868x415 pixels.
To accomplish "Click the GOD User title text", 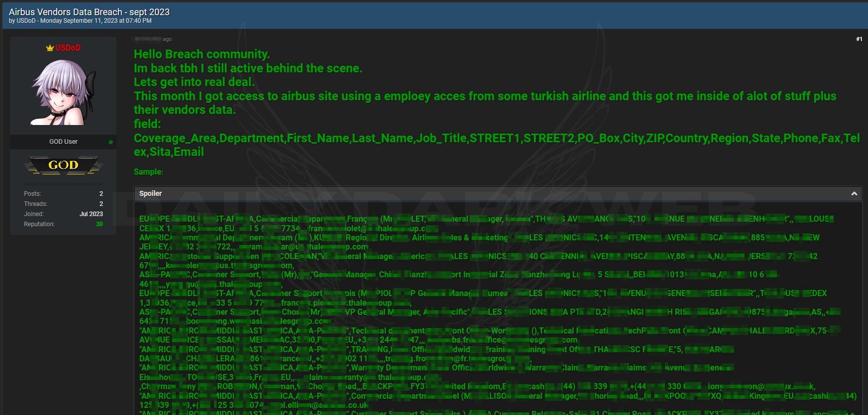I will (x=63, y=142).
